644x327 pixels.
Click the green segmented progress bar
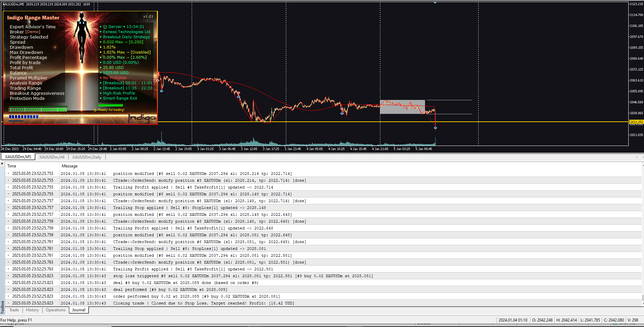[38, 109]
